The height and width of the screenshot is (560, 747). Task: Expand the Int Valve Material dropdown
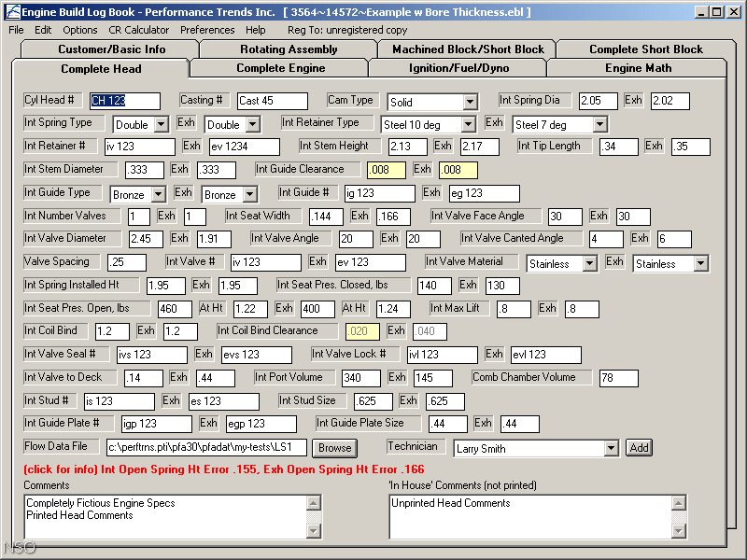[590, 263]
